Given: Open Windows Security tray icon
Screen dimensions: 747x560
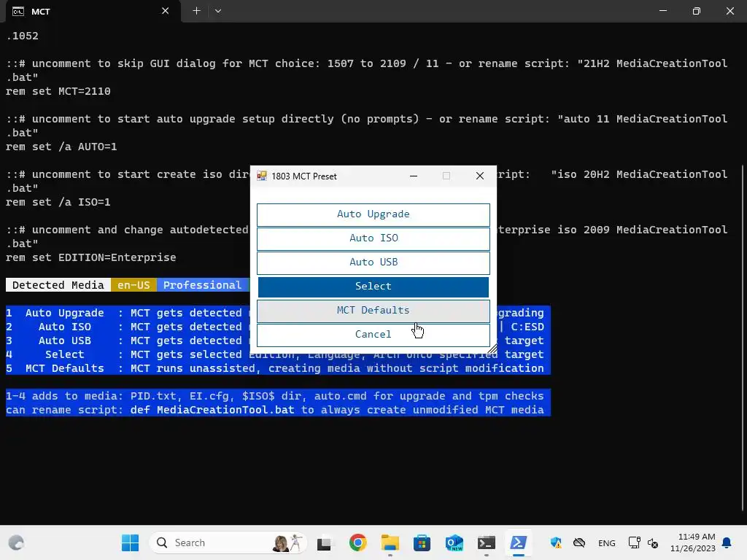Looking at the screenshot, I should click(556, 542).
